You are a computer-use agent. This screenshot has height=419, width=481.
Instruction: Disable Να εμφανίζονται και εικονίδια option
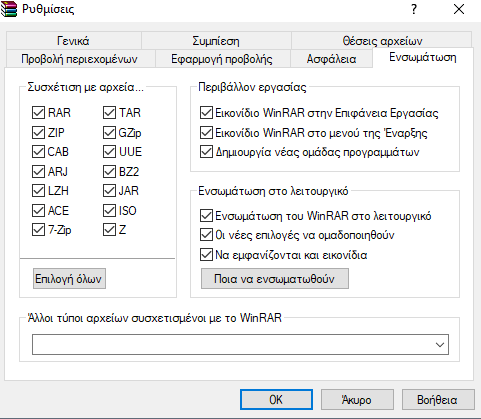click(x=206, y=255)
